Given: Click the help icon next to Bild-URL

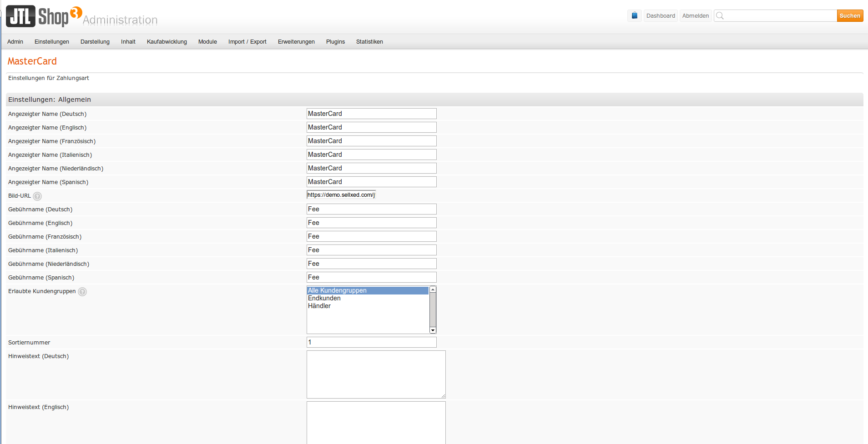Looking at the screenshot, I should [37, 196].
